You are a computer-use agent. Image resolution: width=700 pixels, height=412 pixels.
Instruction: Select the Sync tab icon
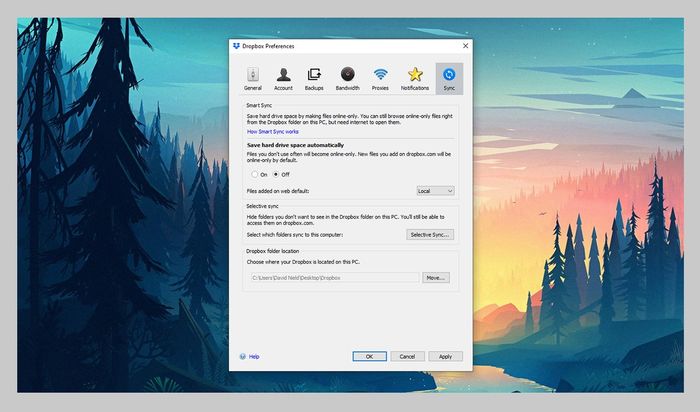point(449,76)
